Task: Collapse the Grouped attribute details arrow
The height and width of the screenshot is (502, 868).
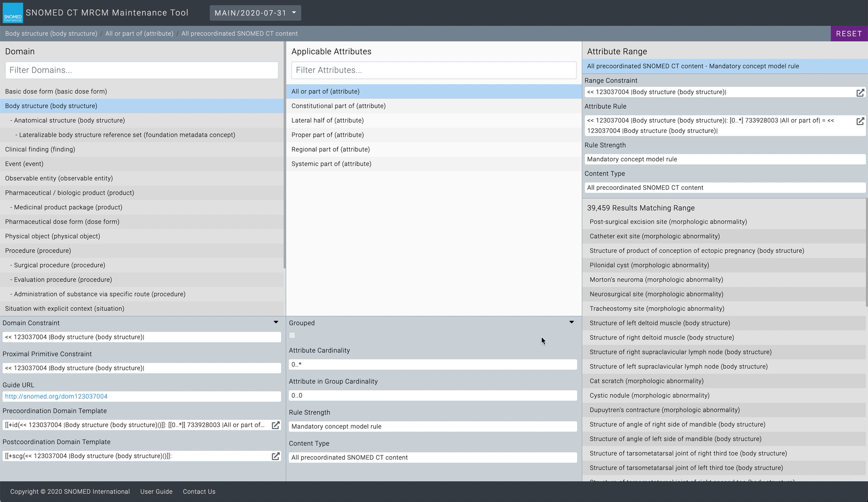Action: (x=571, y=322)
